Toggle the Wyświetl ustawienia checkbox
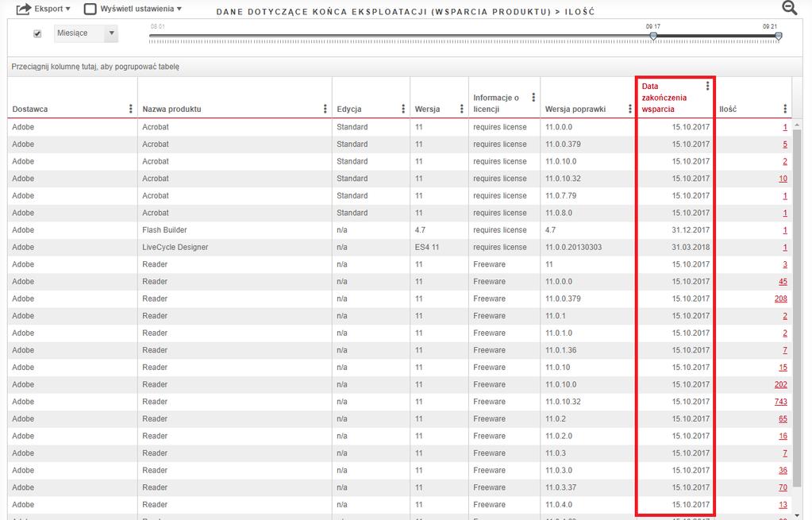 coord(90,9)
